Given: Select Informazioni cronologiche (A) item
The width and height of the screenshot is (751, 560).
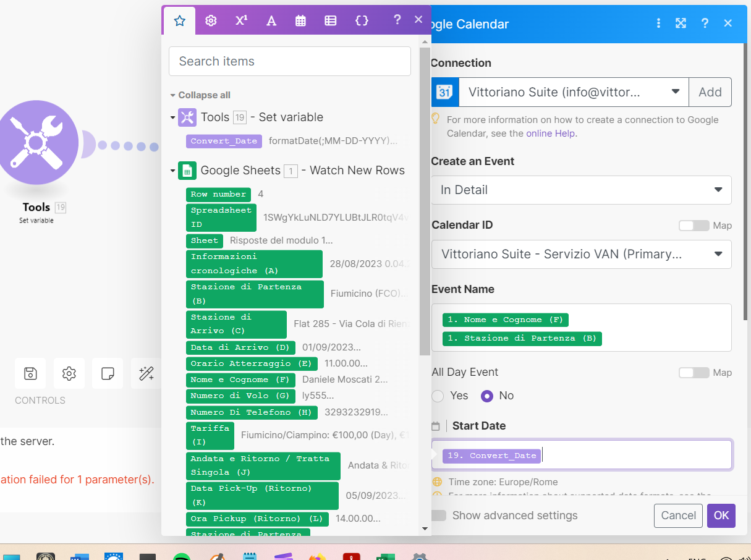Looking at the screenshot, I should pyautogui.click(x=254, y=264).
